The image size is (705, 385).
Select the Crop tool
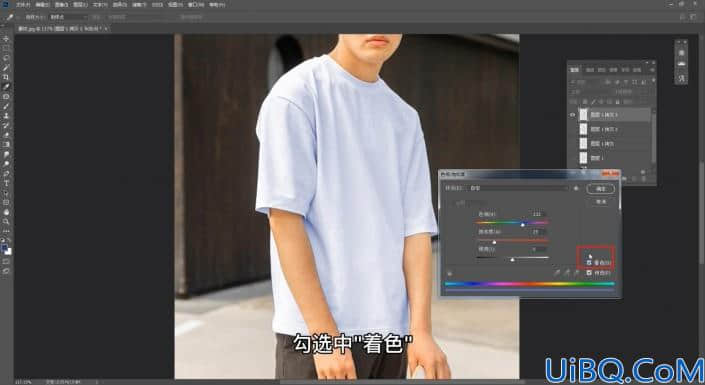pos(6,77)
